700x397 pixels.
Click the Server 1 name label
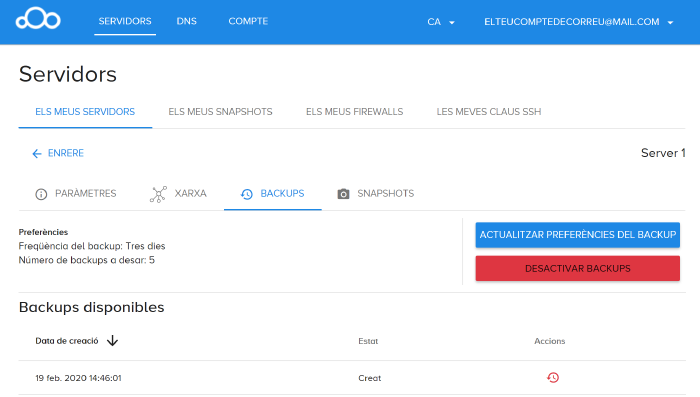pos(663,153)
